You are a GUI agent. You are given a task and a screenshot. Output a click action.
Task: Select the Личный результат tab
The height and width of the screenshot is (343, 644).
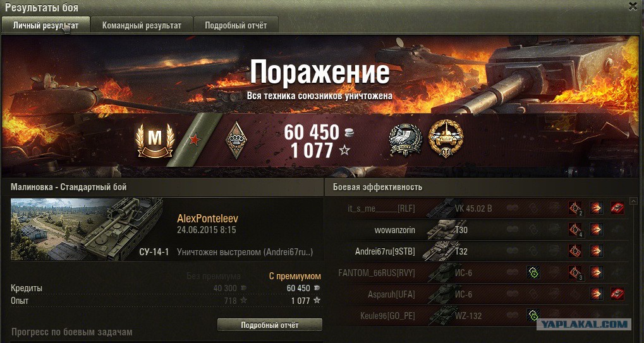pos(45,25)
